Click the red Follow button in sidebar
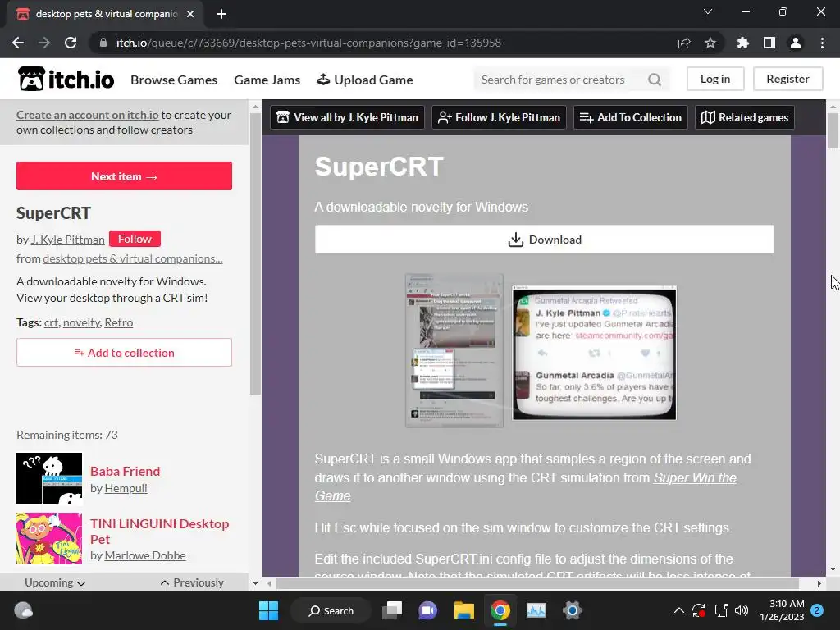 pyautogui.click(x=135, y=239)
